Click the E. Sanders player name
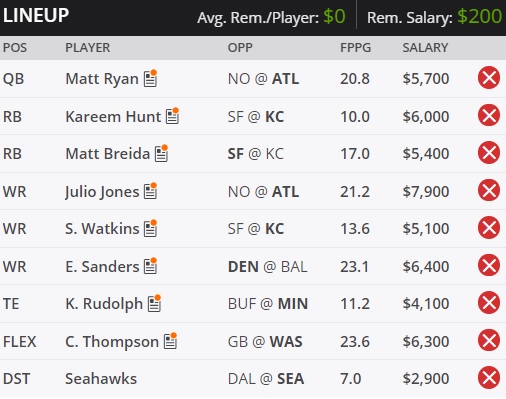506x399 pixels. click(102, 267)
